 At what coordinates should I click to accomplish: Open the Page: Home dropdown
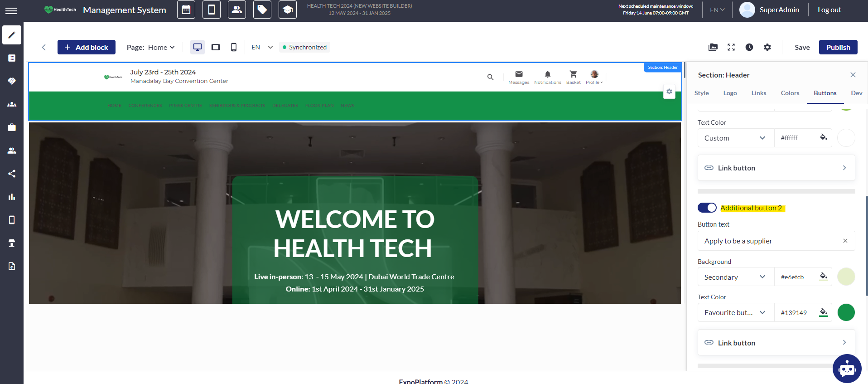point(151,47)
